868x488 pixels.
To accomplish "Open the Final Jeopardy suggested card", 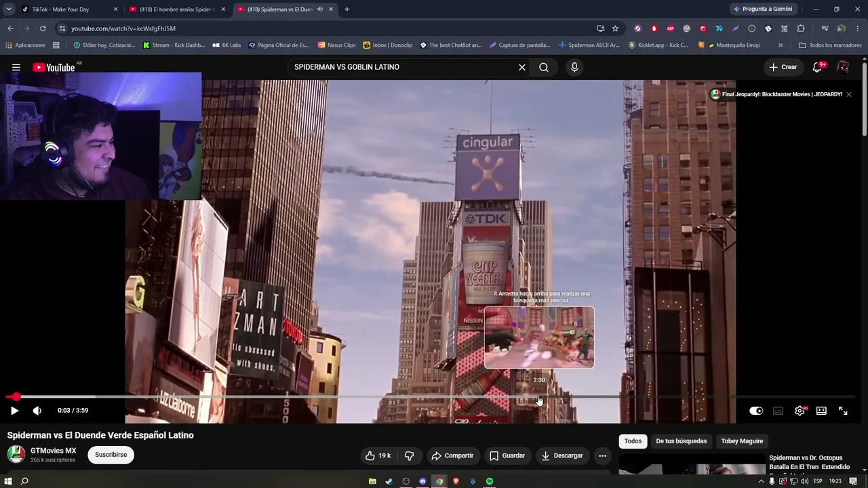I will (x=776, y=94).
